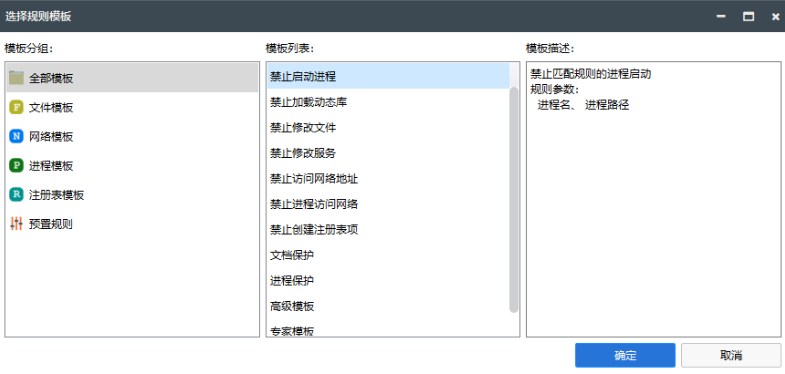Close the 选择规则模板 dialog
The height and width of the screenshot is (374, 785).
click(x=775, y=16)
